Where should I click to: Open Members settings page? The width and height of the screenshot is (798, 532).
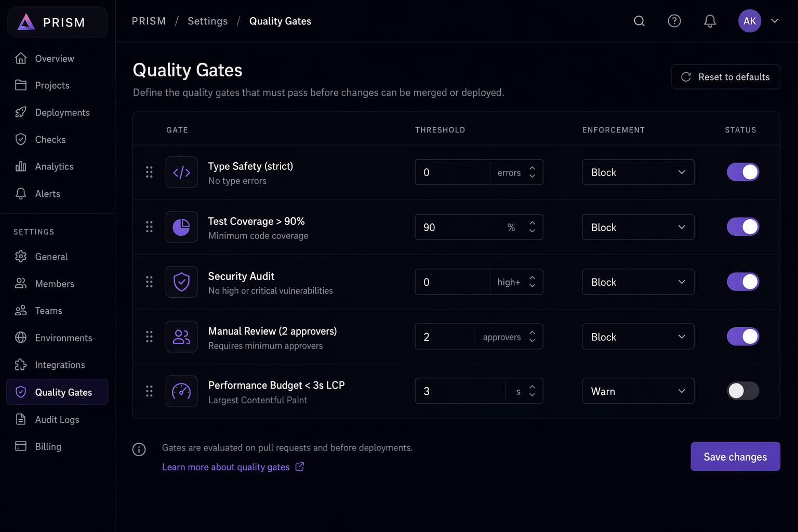(57, 284)
